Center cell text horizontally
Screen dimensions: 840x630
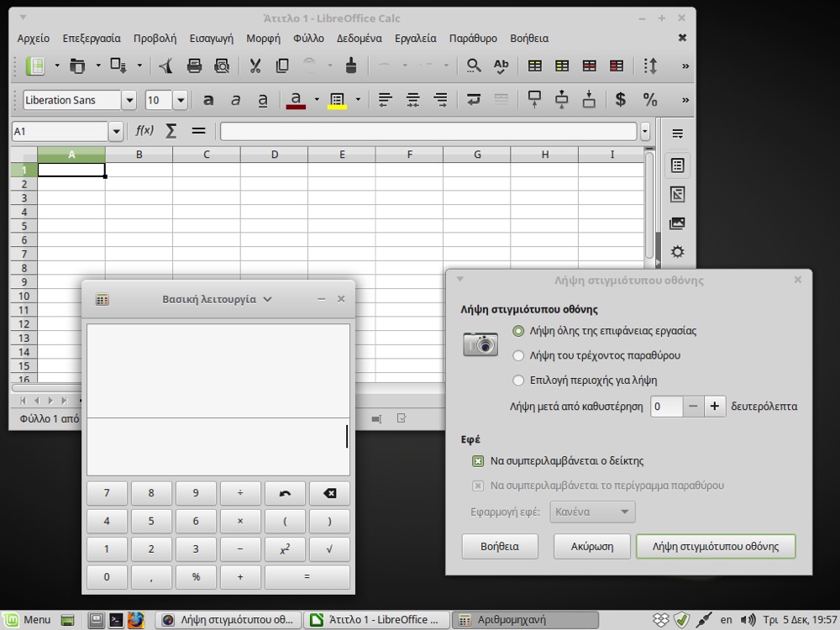(x=412, y=100)
